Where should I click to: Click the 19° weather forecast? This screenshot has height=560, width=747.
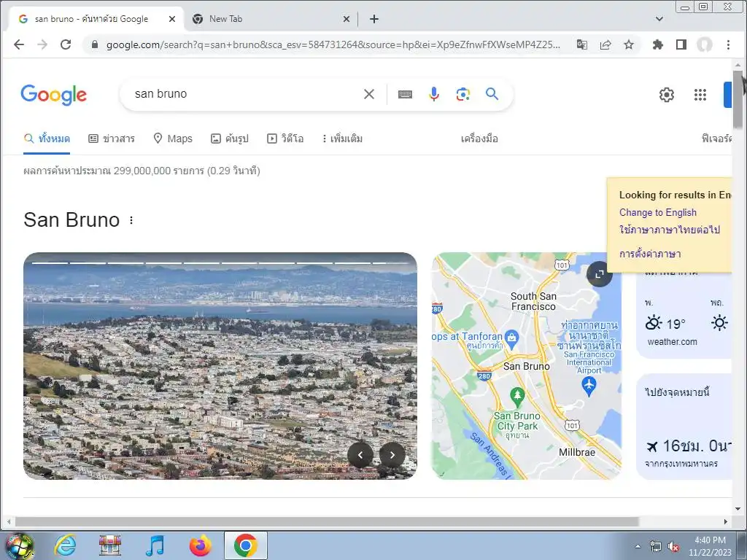click(665, 323)
